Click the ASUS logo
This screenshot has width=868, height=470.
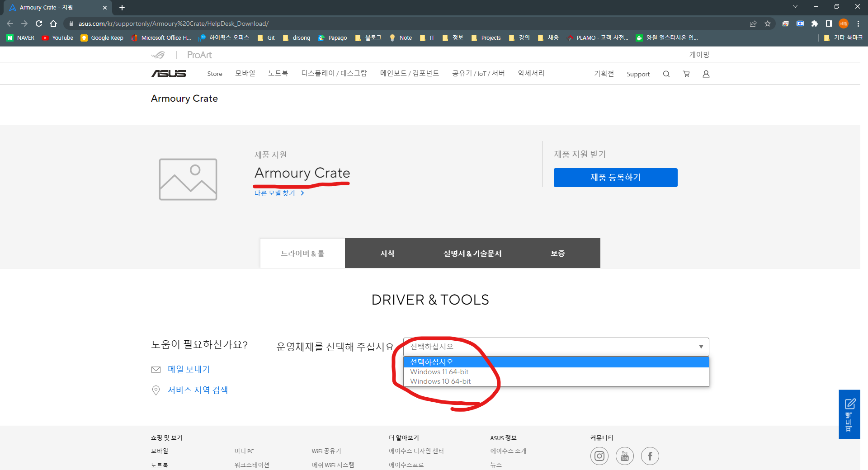point(169,74)
